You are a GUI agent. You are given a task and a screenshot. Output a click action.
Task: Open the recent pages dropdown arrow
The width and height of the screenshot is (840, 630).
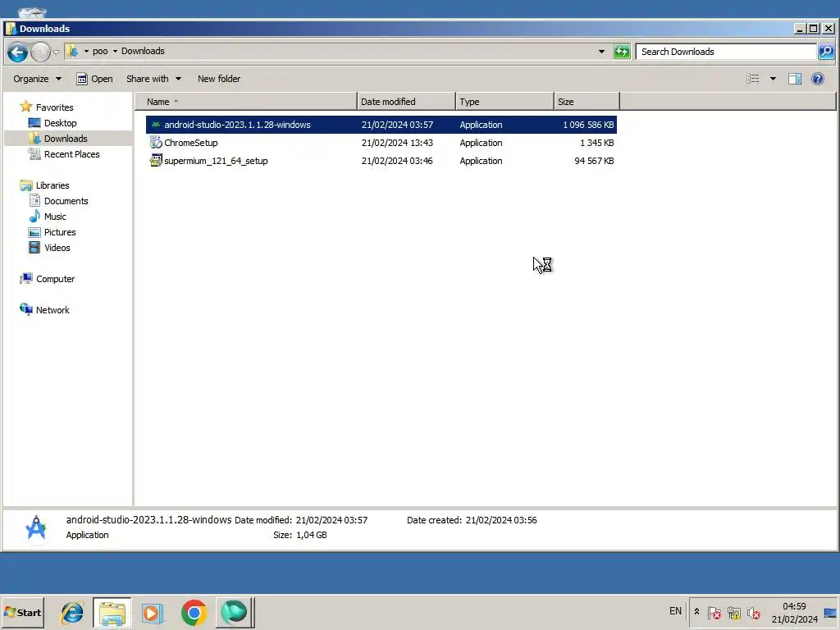56,52
